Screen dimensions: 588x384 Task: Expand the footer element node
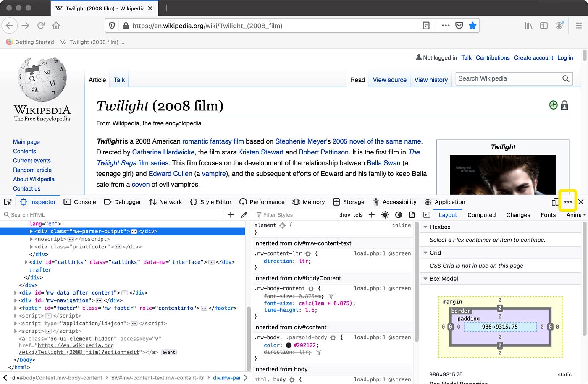point(16,308)
